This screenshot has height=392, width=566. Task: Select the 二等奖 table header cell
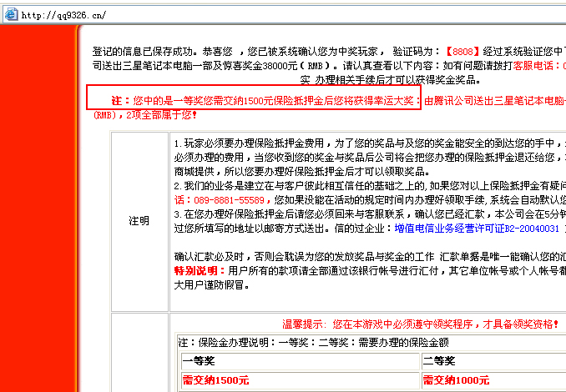coord(438,360)
